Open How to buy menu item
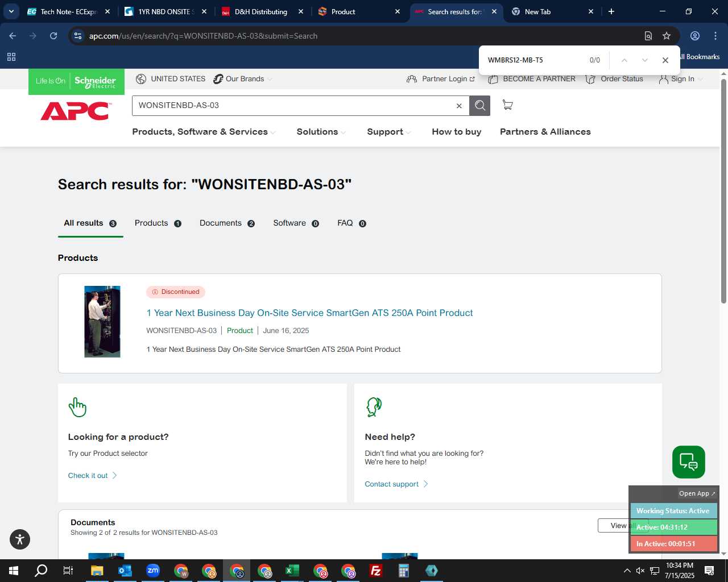Image resolution: width=728 pixels, height=582 pixels. (457, 132)
